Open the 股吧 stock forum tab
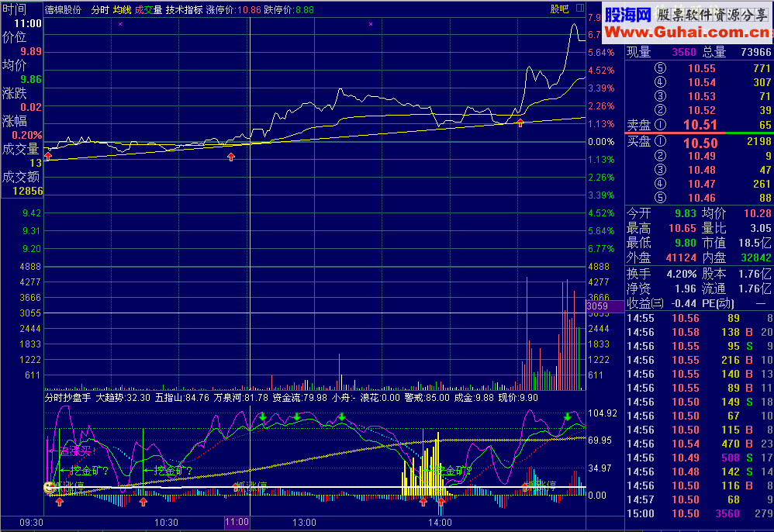This screenshot has height=532, width=774. point(558,9)
